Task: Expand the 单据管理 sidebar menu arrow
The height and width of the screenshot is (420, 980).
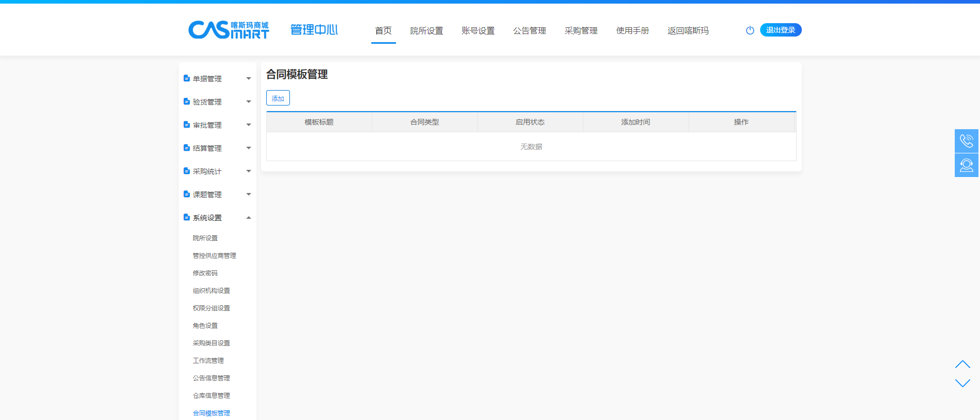Action: tap(249, 79)
